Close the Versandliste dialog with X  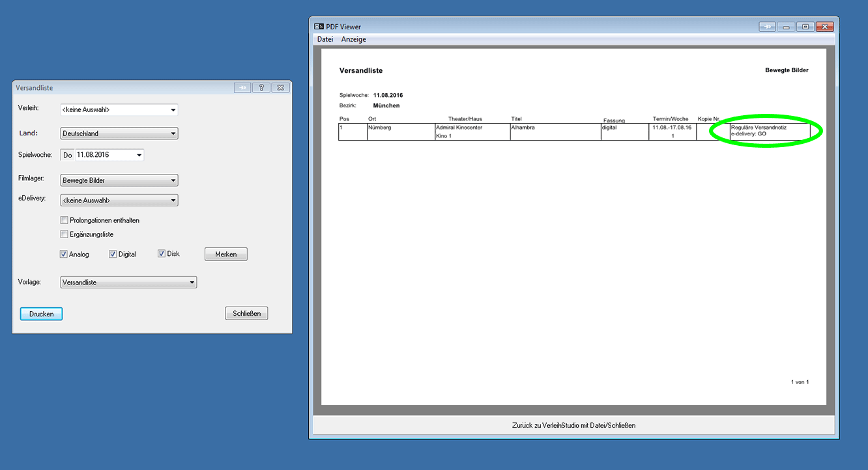pos(280,88)
